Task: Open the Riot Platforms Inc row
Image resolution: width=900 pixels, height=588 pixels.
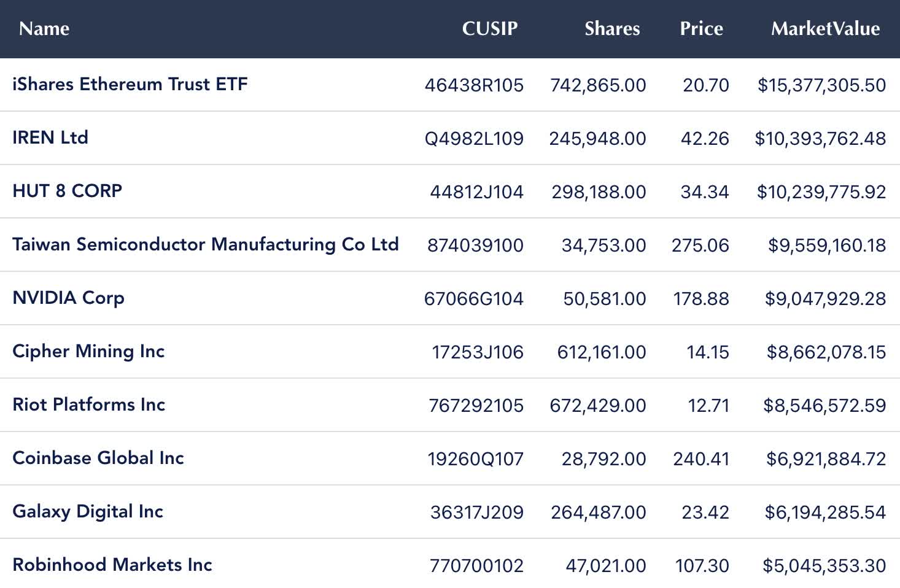Action: tap(89, 404)
